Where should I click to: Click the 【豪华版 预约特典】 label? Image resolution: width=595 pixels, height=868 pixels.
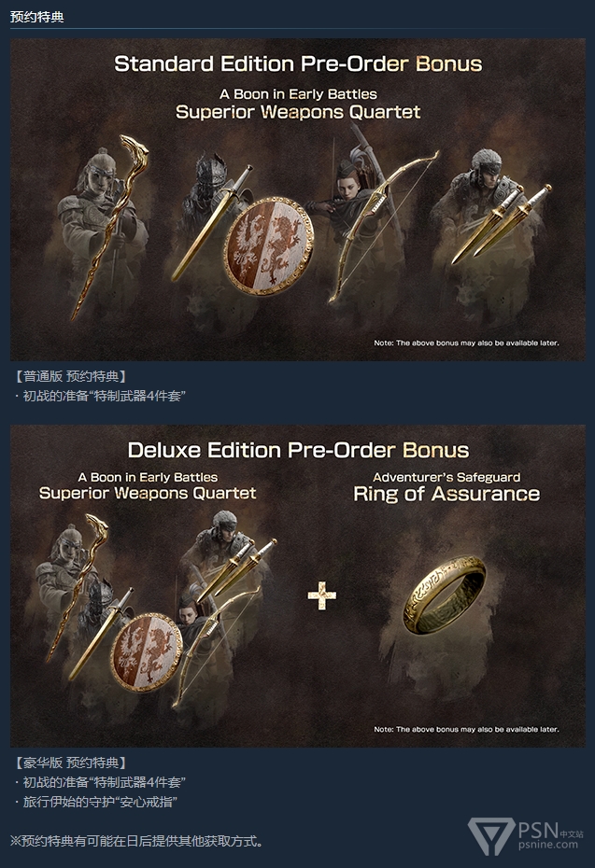(69, 763)
